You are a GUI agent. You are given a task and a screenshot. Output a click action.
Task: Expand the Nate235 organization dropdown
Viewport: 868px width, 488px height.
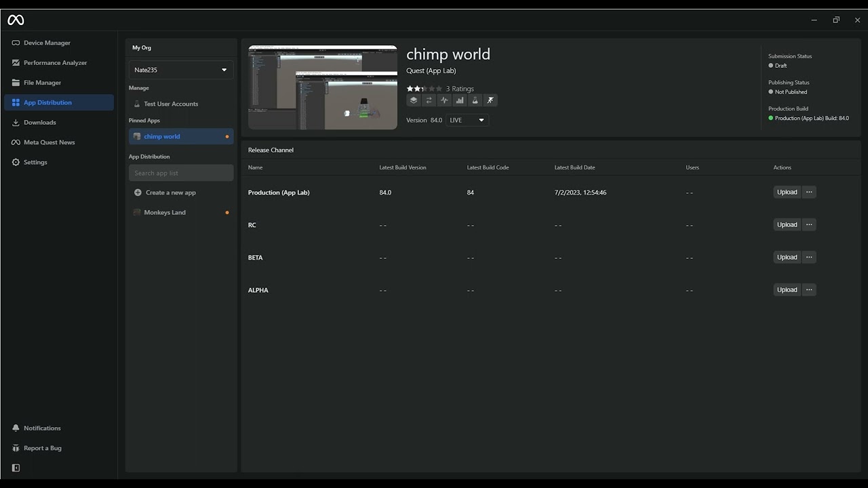pyautogui.click(x=181, y=70)
